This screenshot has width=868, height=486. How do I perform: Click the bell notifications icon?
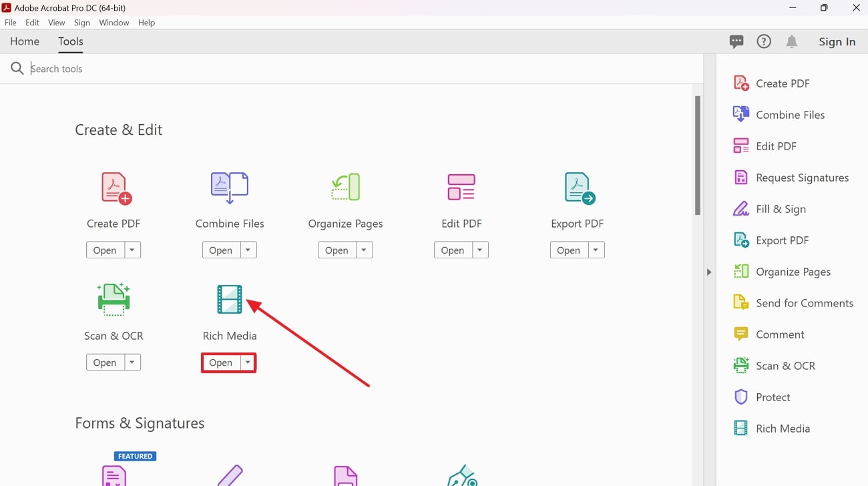[x=792, y=41]
